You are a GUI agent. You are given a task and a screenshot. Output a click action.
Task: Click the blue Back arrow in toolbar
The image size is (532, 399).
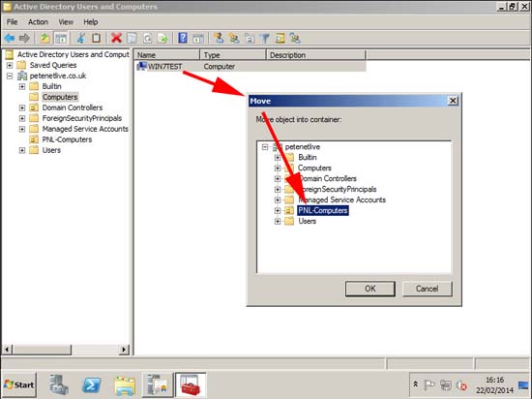tap(10, 38)
